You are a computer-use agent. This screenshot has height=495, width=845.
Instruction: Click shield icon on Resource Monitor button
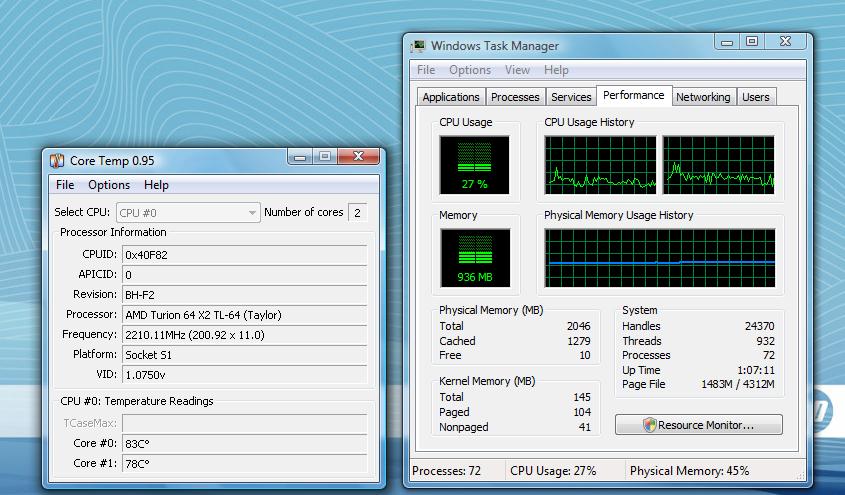coord(650,425)
